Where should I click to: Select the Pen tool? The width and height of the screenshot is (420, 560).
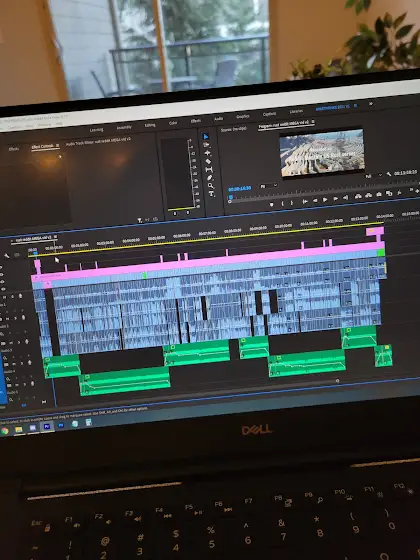210,178
